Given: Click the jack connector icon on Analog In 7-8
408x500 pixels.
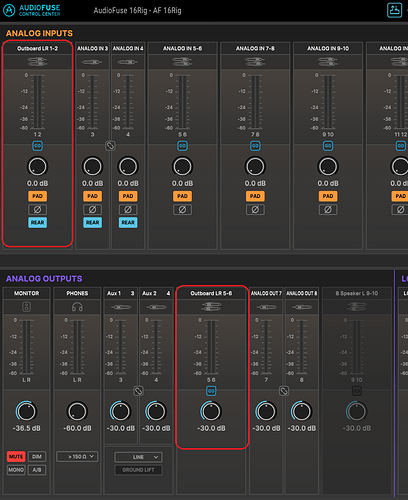Looking at the screenshot, I should tap(255, 62).
